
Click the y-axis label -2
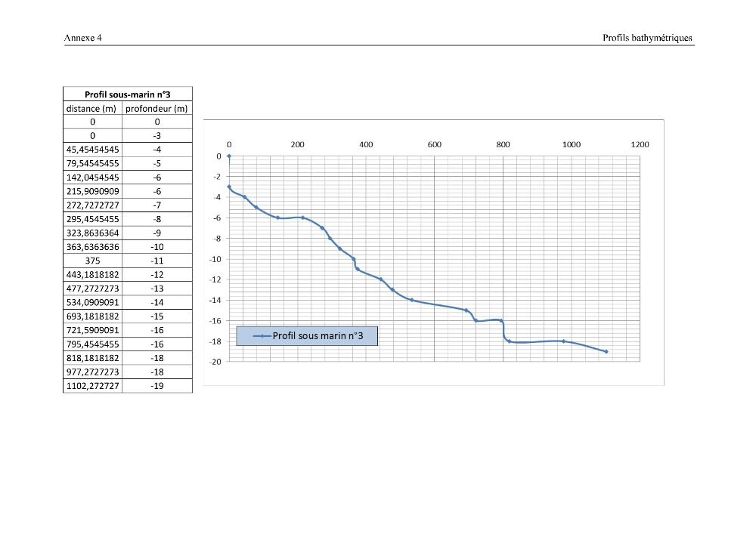tap(217, 177)
